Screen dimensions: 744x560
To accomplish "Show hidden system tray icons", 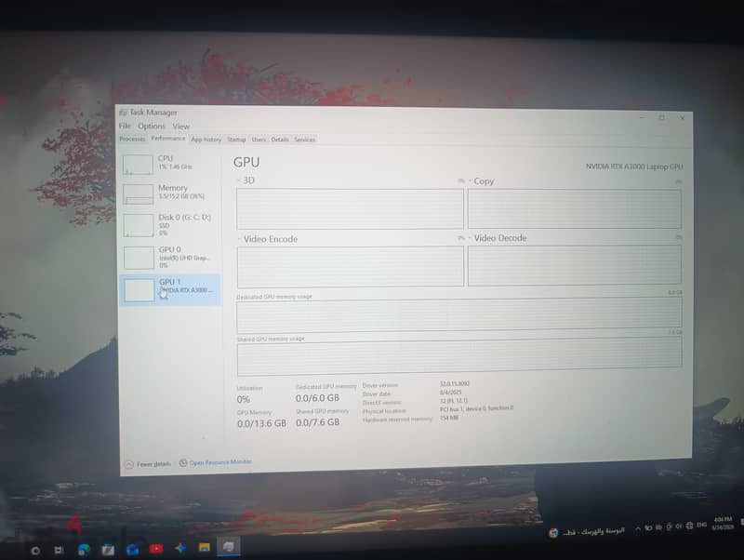I will [638, 528].
